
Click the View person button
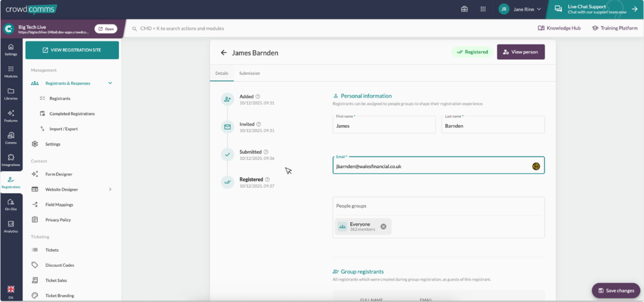(x=520, y=52)
